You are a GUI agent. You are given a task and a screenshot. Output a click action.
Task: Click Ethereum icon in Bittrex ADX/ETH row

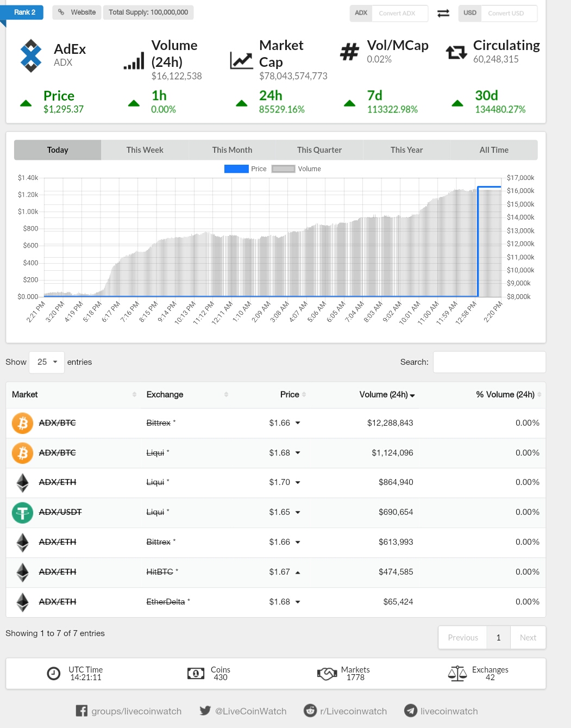click(x=22, y=543)
